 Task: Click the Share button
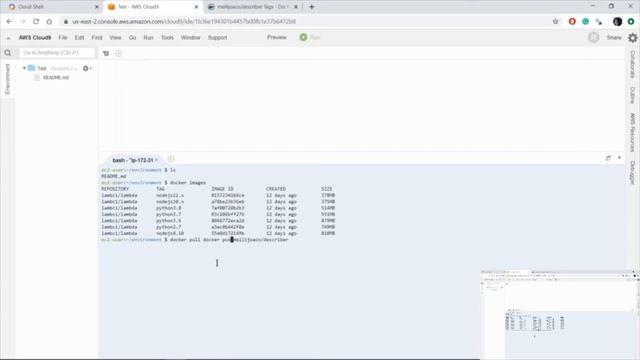tap(614, 38)
